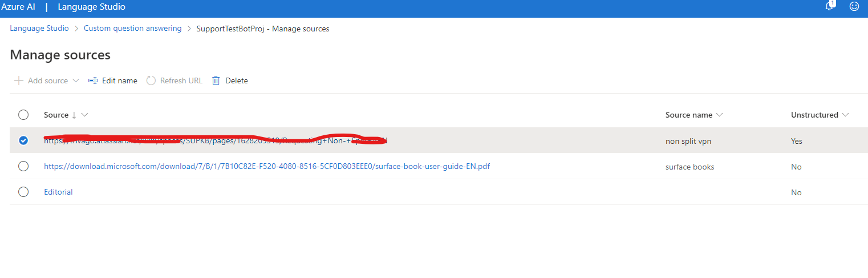Open the Editorial source link
This screenshot has height=278, width=868.
pyautogui.click(x=58, y=192)
